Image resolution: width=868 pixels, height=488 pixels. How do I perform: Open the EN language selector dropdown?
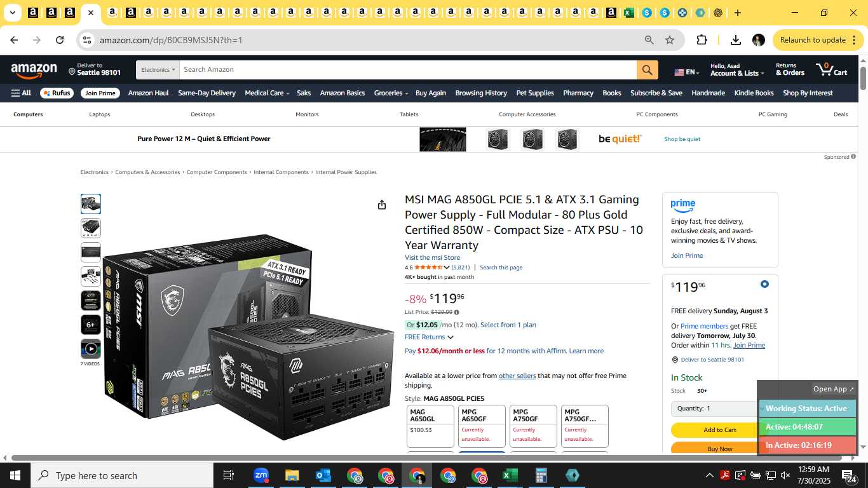pos(687,72)
